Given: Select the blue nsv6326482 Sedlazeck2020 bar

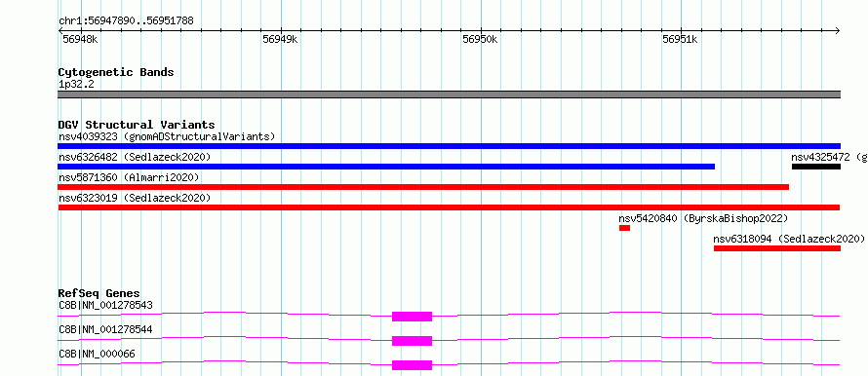Looking at the screenshot, I should (x=386, y=167).
